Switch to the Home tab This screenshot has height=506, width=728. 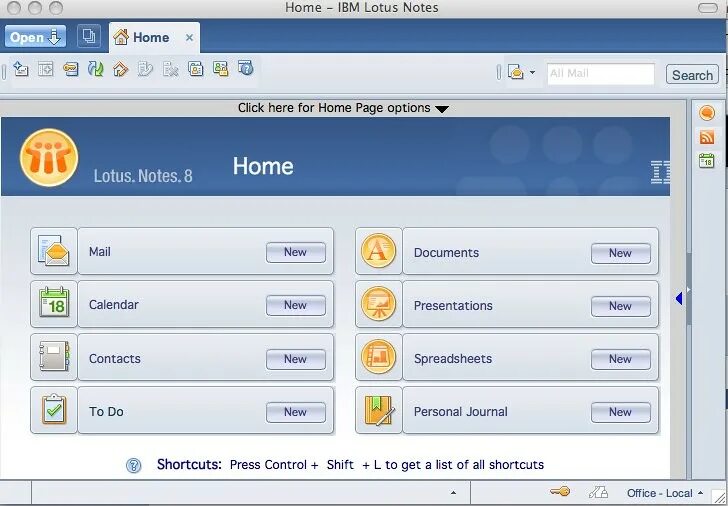[151, 37]
